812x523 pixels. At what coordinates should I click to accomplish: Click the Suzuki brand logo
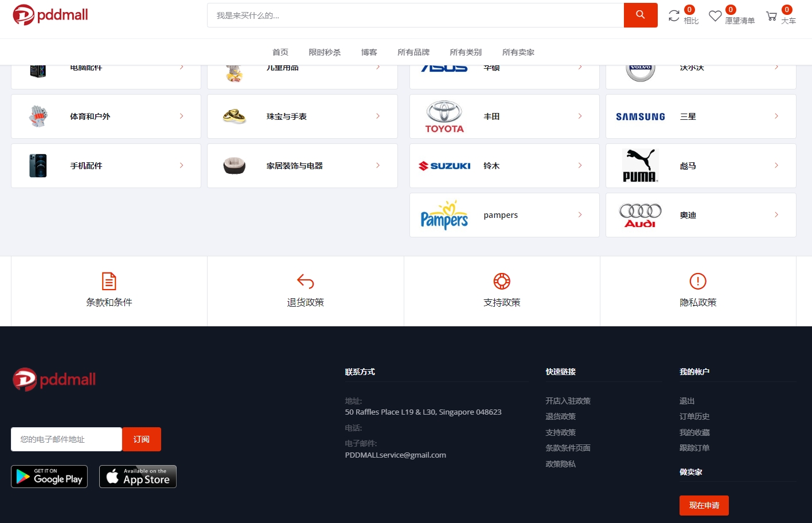[444, 166]
